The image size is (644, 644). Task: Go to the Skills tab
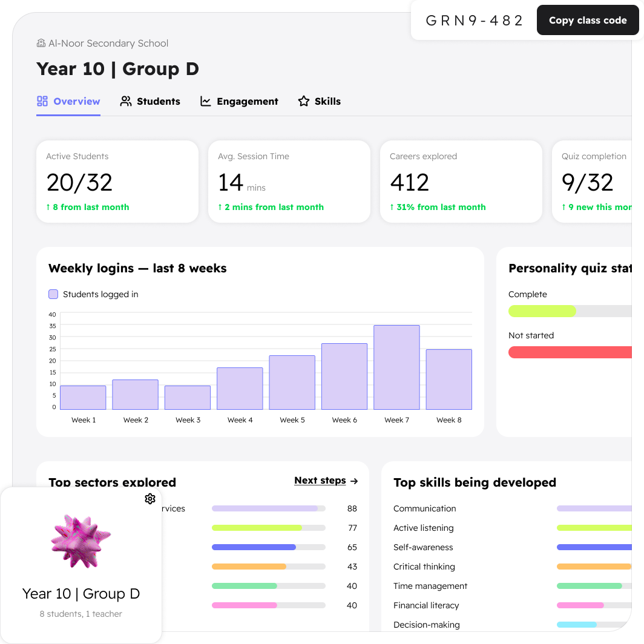point(320,102)
